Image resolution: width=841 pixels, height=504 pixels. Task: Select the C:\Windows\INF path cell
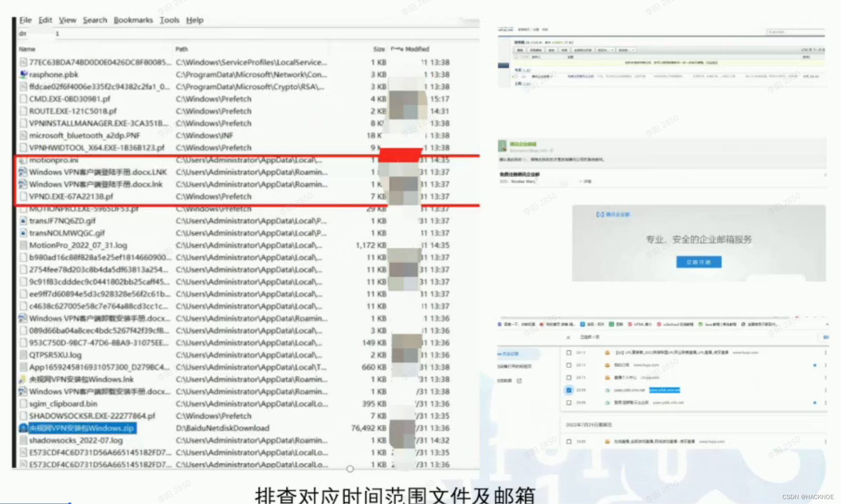[204, 136]
